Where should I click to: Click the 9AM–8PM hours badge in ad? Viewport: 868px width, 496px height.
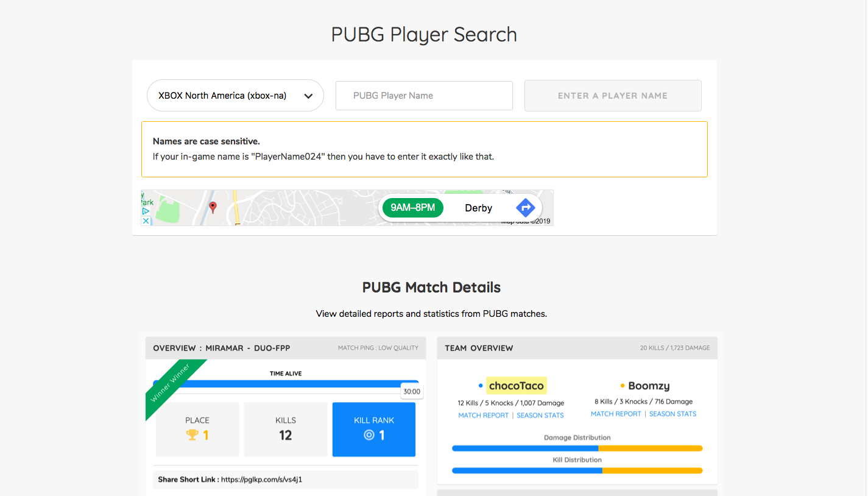(413, 208)
